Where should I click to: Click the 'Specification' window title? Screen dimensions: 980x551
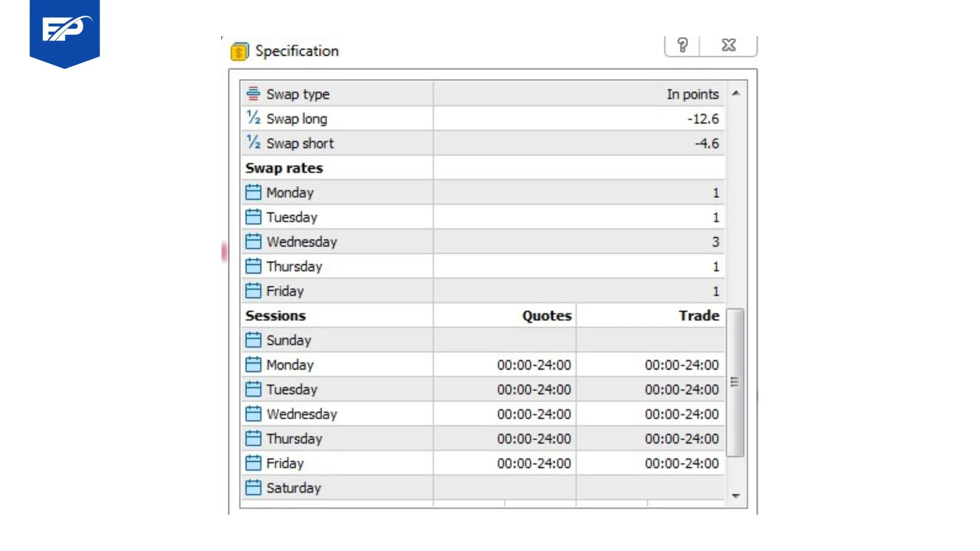click(x=297, y=51)
